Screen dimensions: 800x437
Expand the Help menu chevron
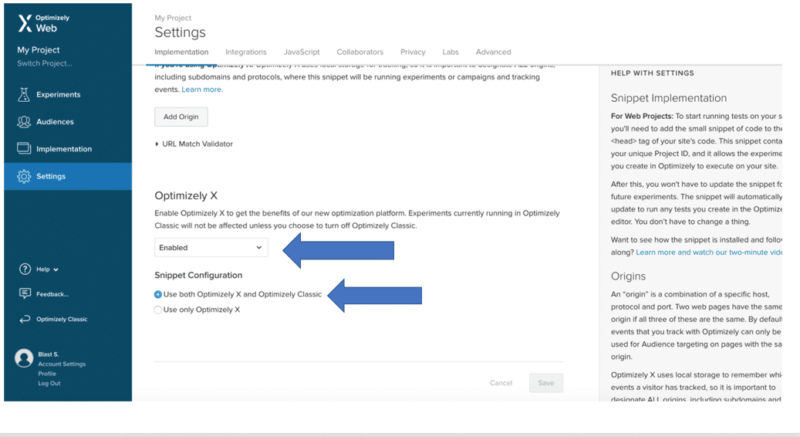(x=56, y=269)
